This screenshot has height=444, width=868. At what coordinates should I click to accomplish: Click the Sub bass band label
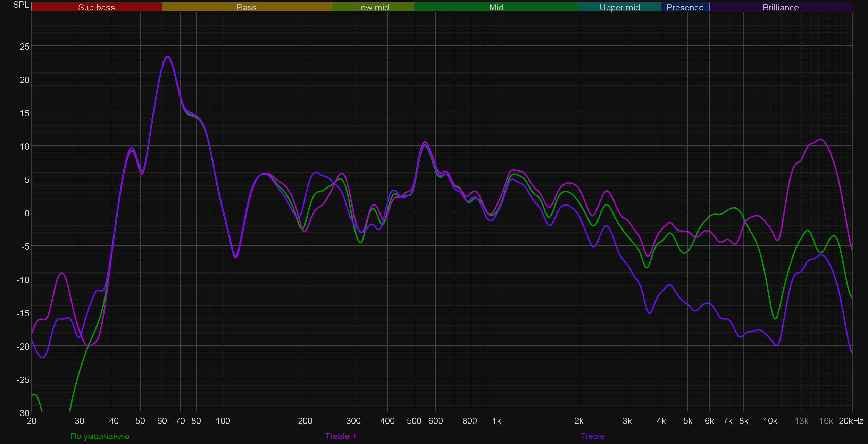point(96,7)
